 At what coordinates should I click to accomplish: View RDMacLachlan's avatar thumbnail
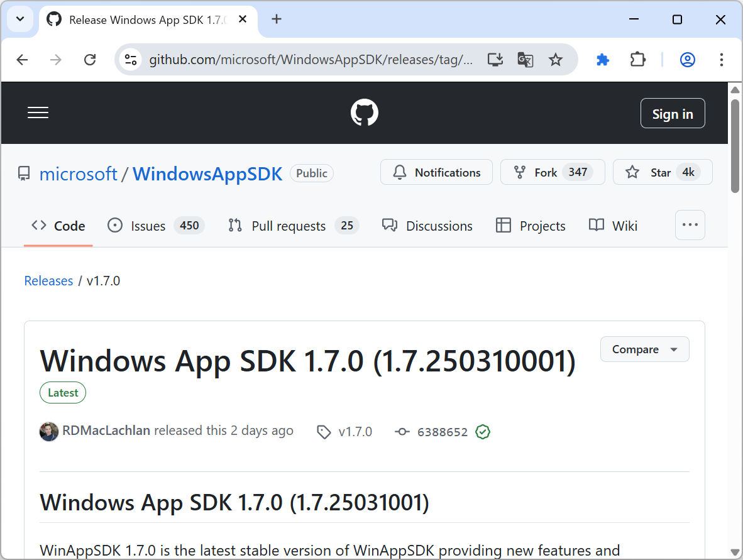click(x=48, y=432)
